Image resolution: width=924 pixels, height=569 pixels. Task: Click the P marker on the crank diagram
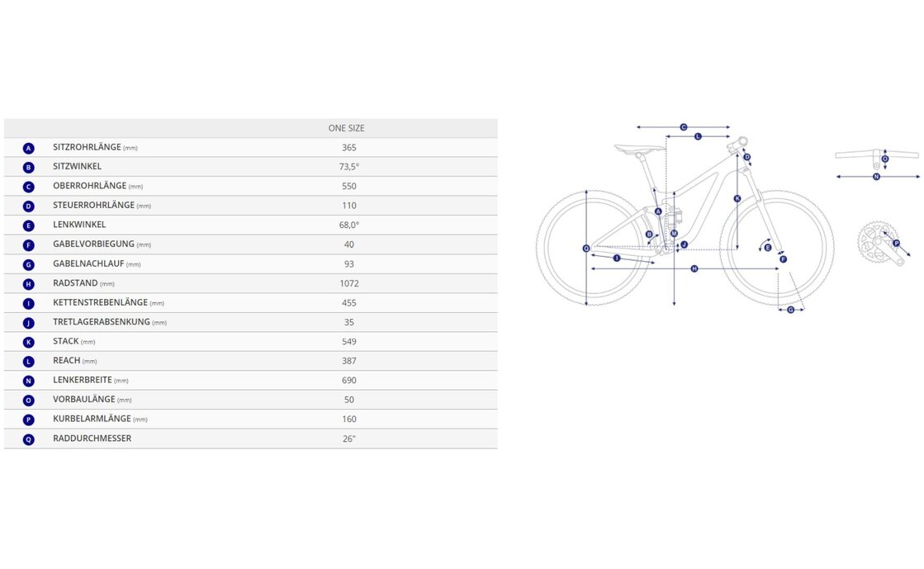(x=896, y=244)
